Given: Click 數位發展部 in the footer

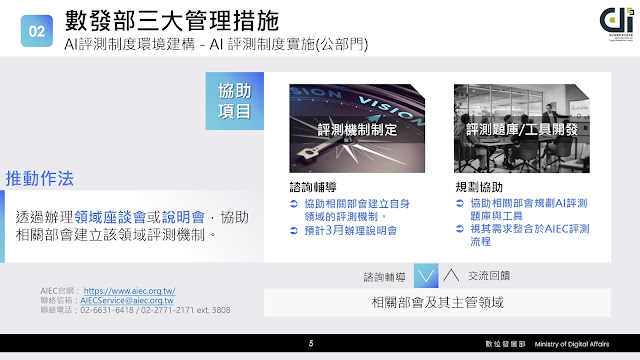Looking at the screenshot, I should [x=505, y=344].
